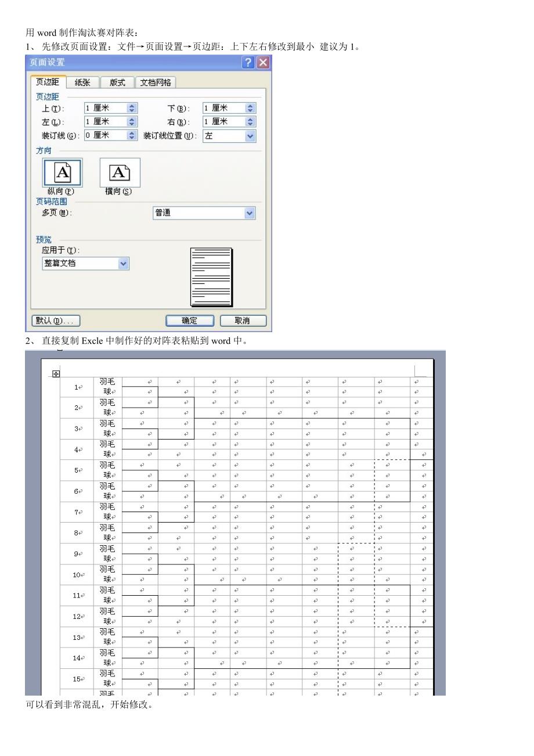
Task: Select the 纵向 portrait orientation icon
Action: (x=62, y=172)
